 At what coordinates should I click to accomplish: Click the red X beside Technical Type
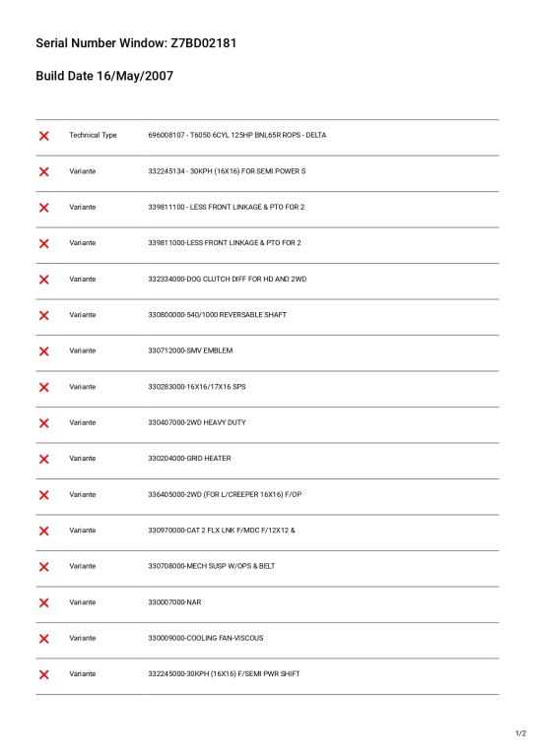pyautogui.click(x=44, y=136)
